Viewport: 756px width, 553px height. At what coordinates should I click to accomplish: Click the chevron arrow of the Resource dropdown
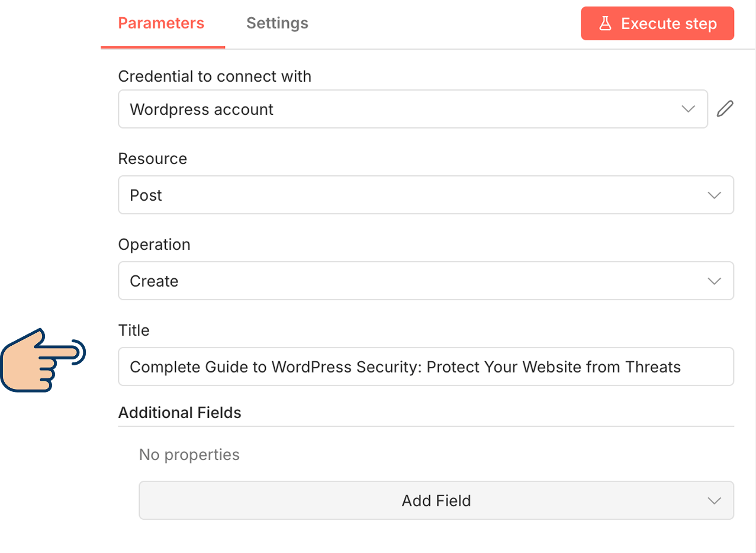pos(714,195)
